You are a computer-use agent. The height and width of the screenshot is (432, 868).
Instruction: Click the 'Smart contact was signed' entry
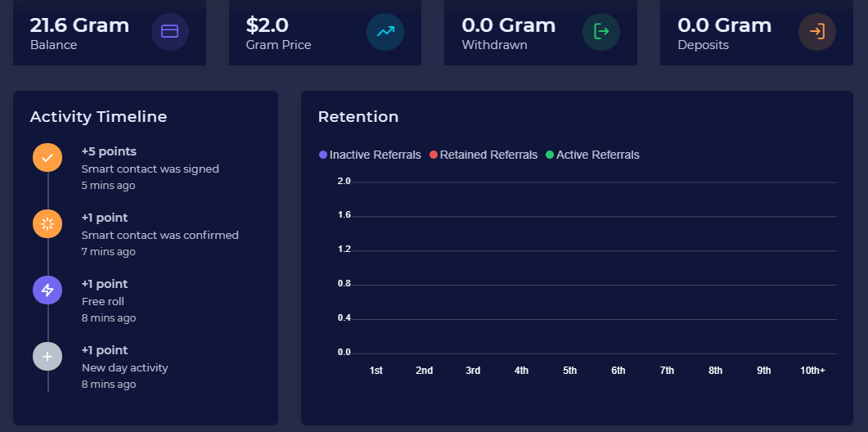(151, 169)
